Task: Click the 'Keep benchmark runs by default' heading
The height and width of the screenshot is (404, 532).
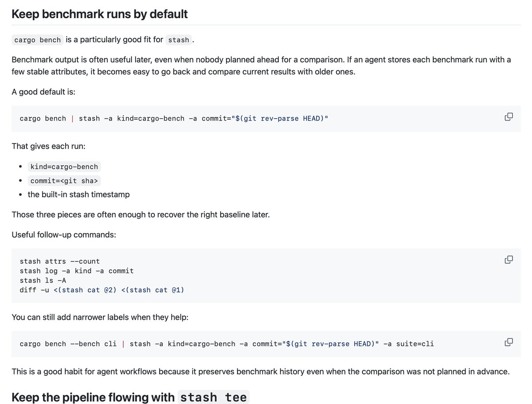Action: point(100,14)
